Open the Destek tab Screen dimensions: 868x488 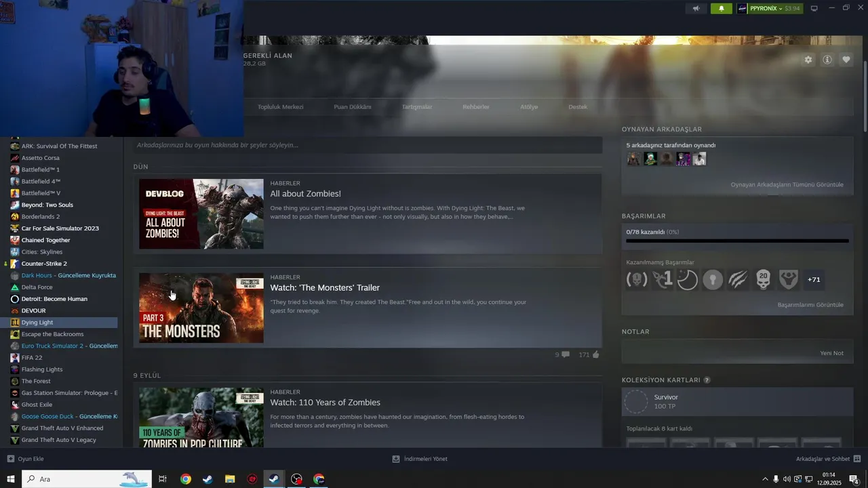578,107
